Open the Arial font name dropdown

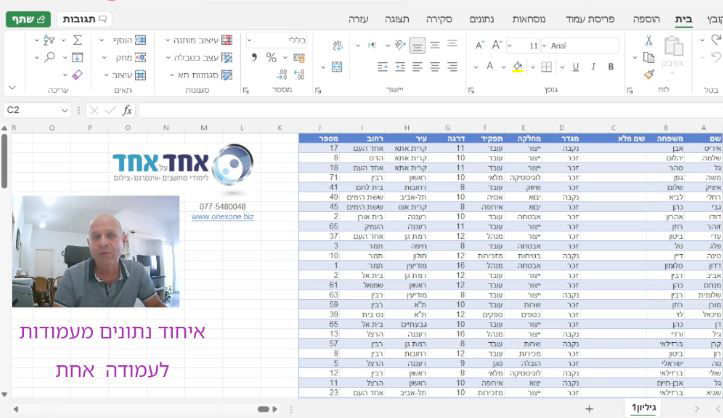click(x=544, y=46)
